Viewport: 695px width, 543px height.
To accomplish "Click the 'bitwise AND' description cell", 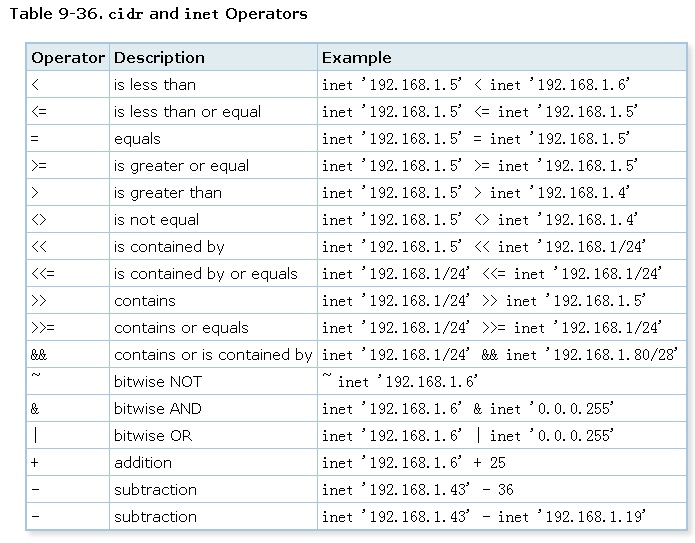I will (157, 409).
